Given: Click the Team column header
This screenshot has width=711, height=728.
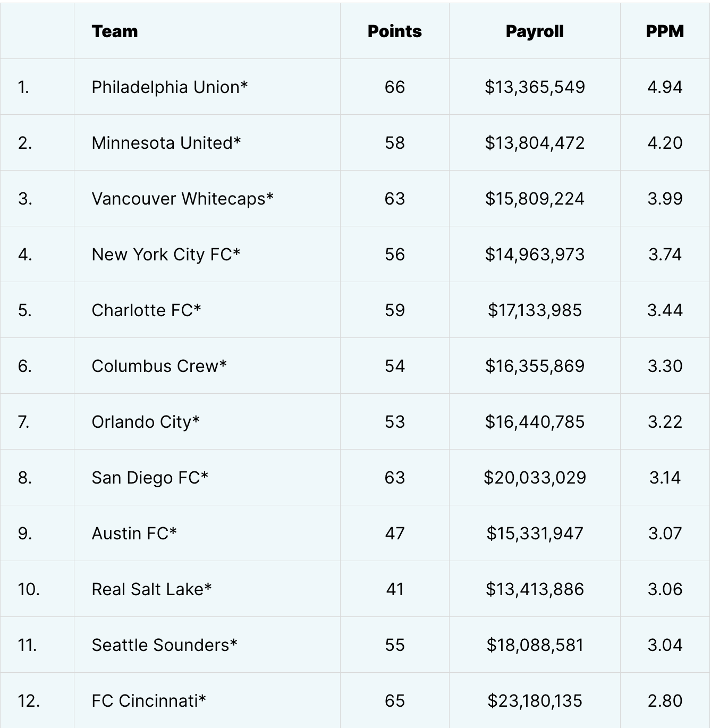Looking at the screenshot, I should 115,31.
